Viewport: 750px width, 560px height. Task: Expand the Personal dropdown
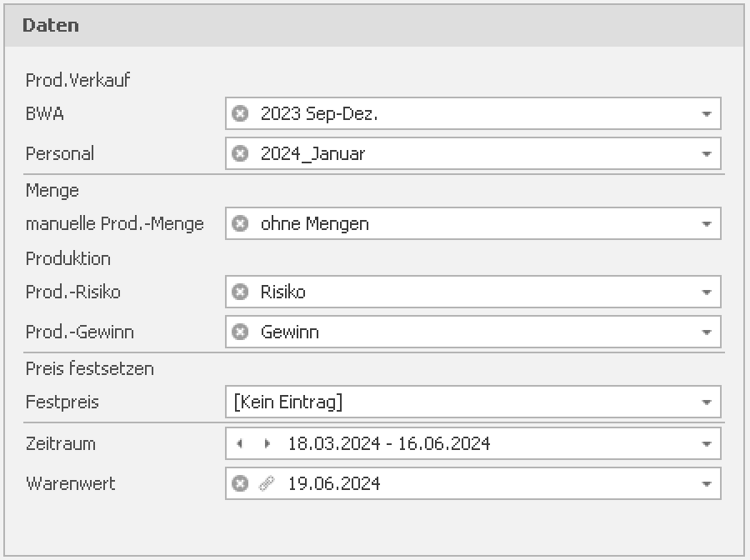tap(706, 154)
